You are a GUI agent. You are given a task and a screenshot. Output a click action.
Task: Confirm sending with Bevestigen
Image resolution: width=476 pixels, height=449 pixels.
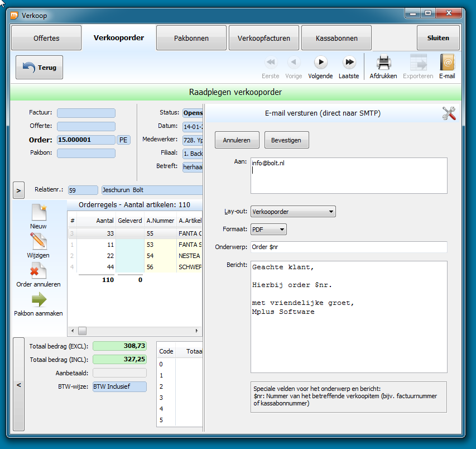(x=286, y=140)
